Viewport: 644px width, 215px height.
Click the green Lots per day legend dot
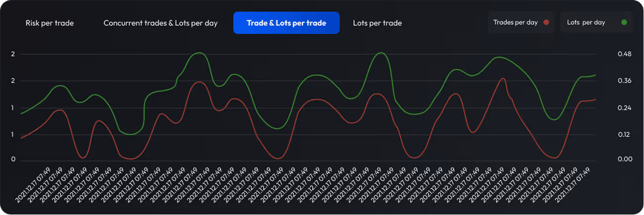click(624, 22)
